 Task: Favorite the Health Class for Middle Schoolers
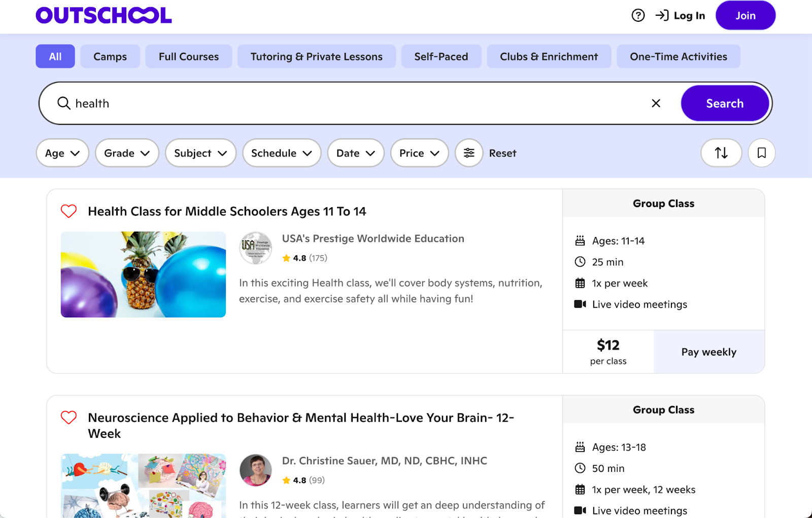click(69, 211)
